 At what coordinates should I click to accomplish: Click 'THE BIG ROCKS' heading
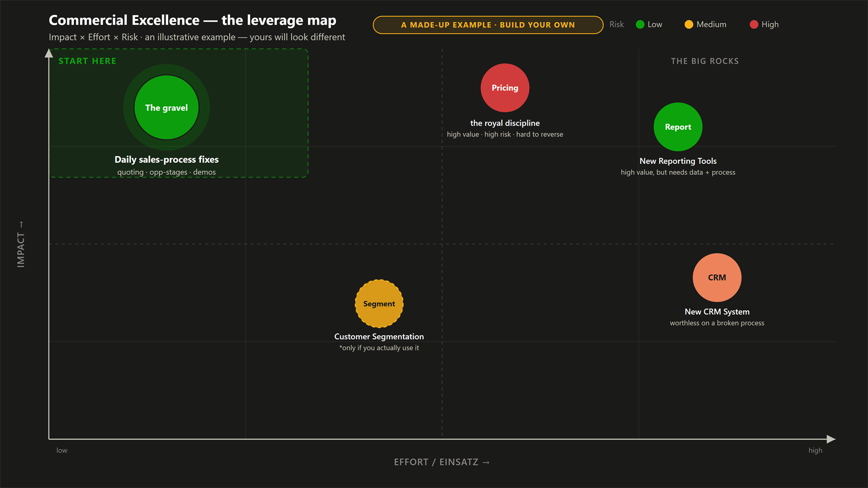(705, 61)
